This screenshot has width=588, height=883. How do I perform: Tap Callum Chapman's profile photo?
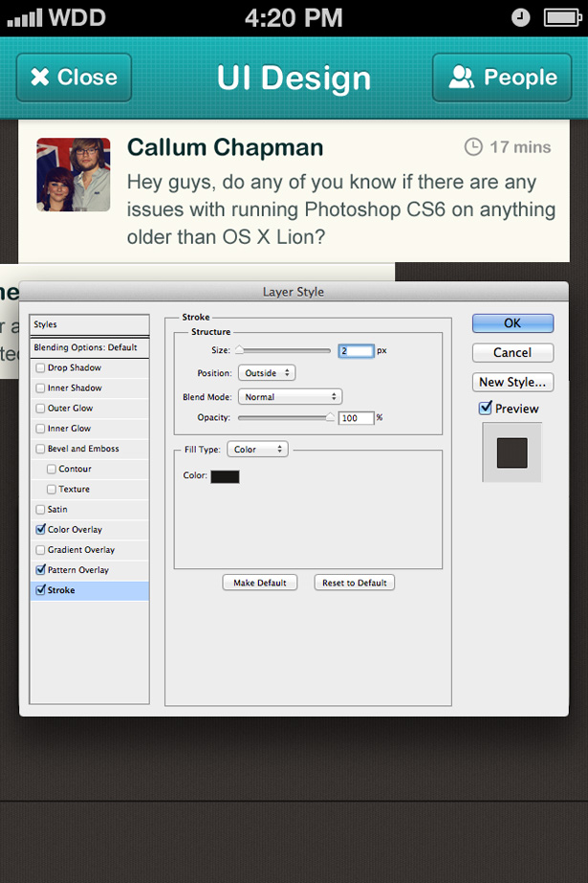[x=74, y=174]
